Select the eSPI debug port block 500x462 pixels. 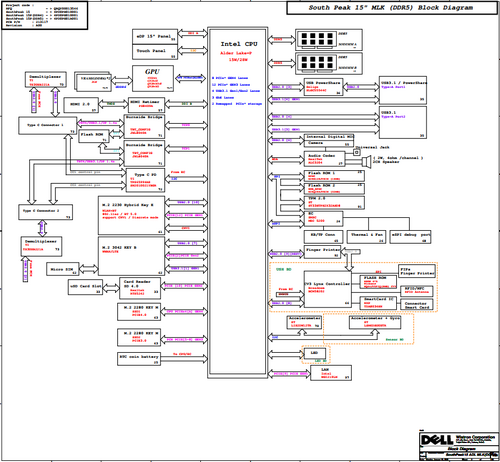point(410,237)
